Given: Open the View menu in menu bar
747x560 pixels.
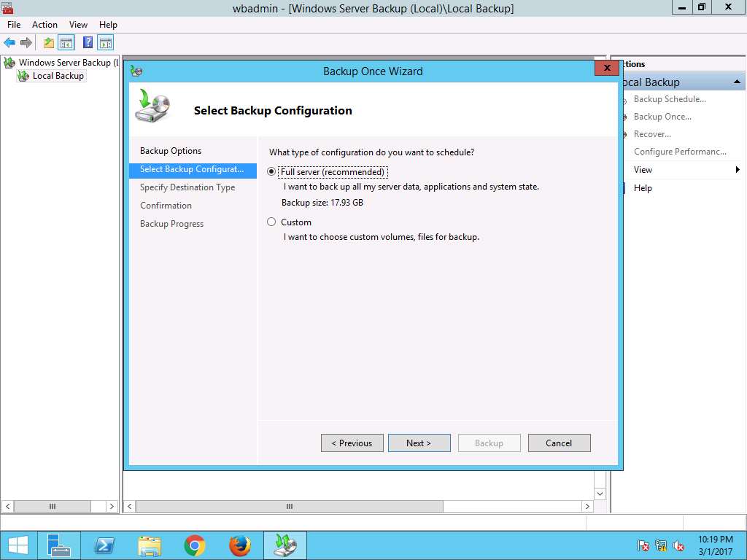Looking at the screenshot, I should pyautogui.click(x=78, y=25).
